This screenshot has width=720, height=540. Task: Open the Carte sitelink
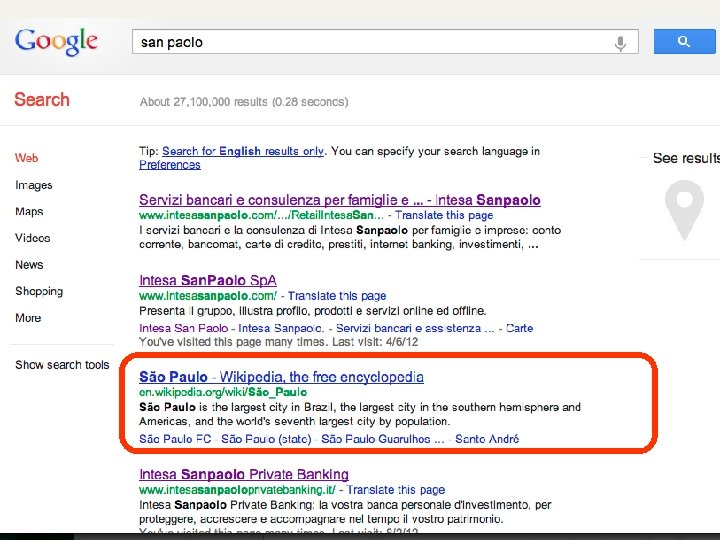(x=519, y=328)
